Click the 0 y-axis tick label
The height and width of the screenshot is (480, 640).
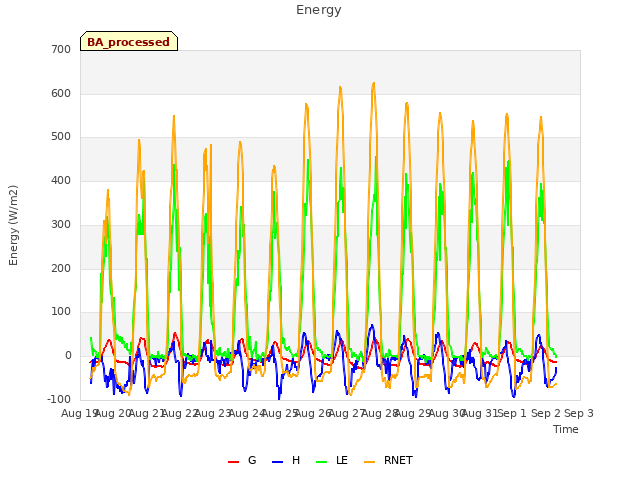point(68,356)
